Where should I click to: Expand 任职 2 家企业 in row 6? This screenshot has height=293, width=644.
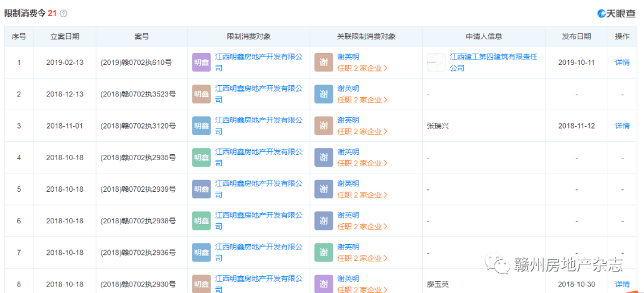pyautogui.click(x=363, y=226)
